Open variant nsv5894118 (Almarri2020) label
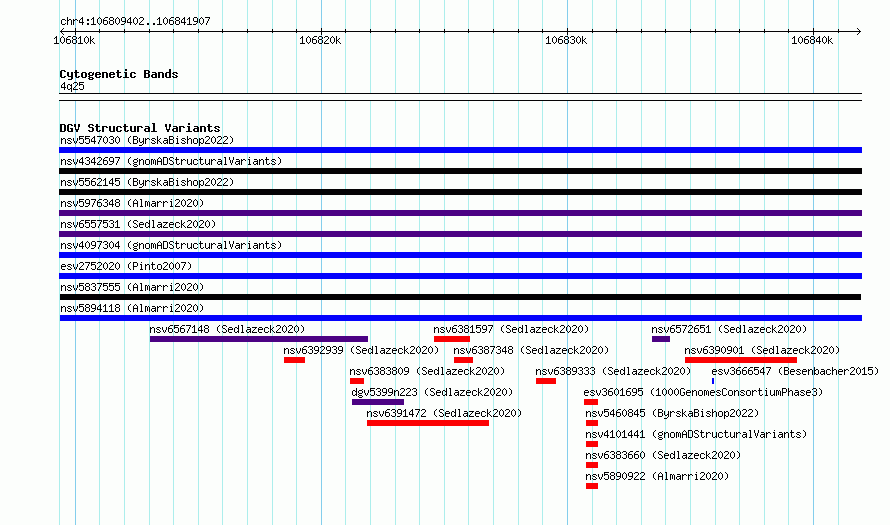Screen dimensions: 890x525 pyautogui.click(x=132, y=308)
